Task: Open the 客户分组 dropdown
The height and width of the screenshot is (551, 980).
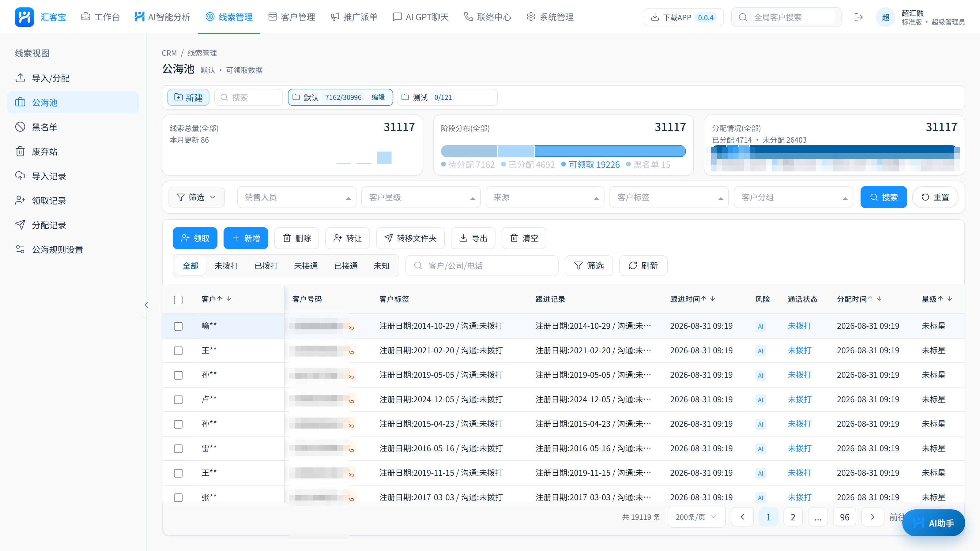Action: click(x=793, y=197)
